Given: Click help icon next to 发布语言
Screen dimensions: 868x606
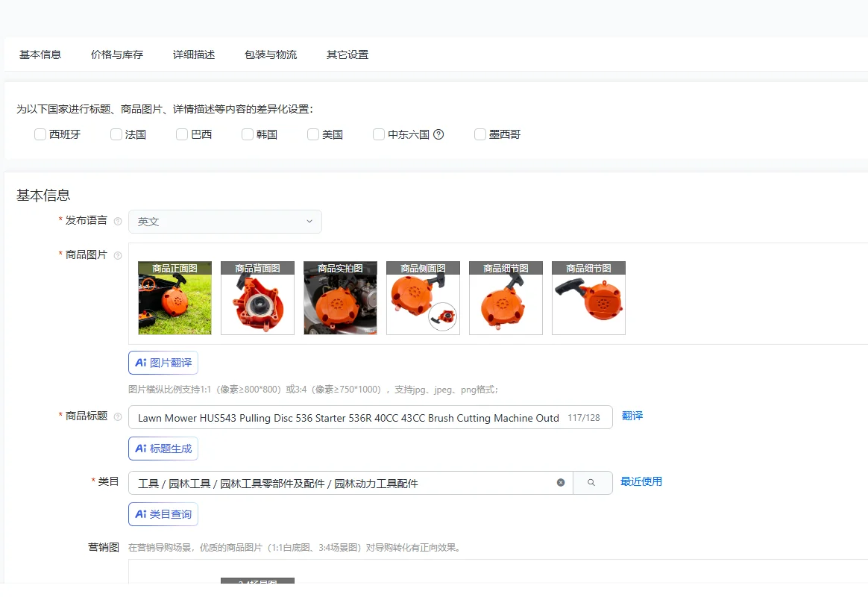Looking at the screenshot, I should tap(117, 221).
